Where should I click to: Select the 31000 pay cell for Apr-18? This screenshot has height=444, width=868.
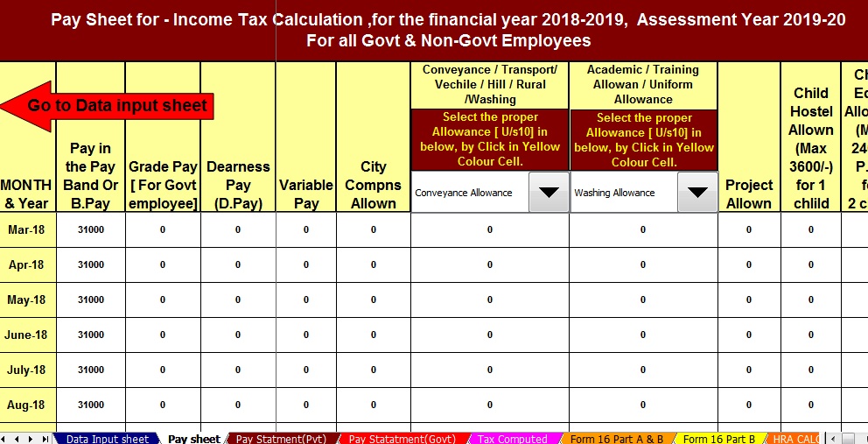[x=91, y=265]
